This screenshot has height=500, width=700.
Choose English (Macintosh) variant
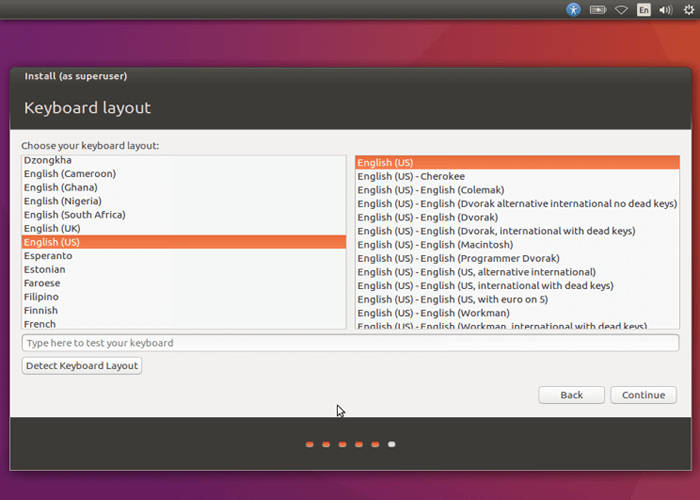tap(517, 245)
